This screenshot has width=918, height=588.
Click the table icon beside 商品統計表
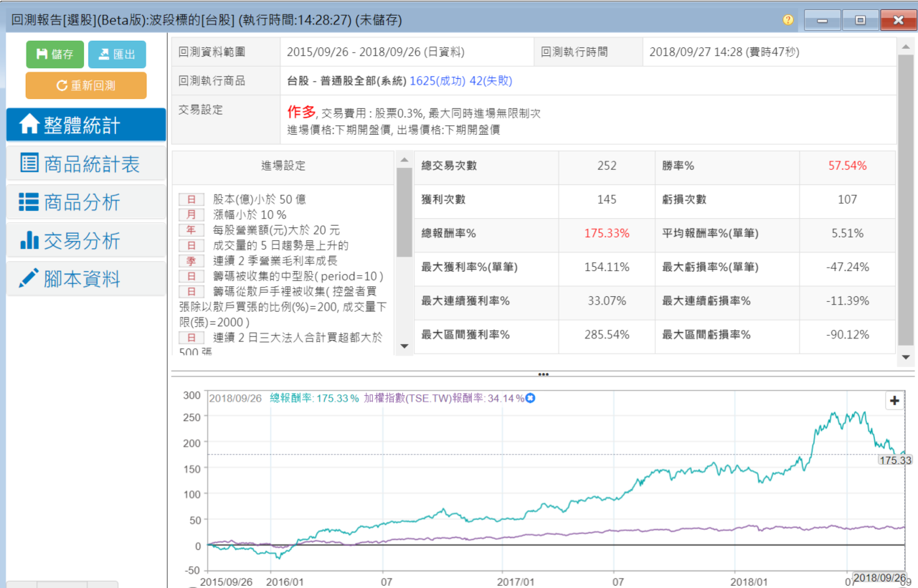(29, 163)
